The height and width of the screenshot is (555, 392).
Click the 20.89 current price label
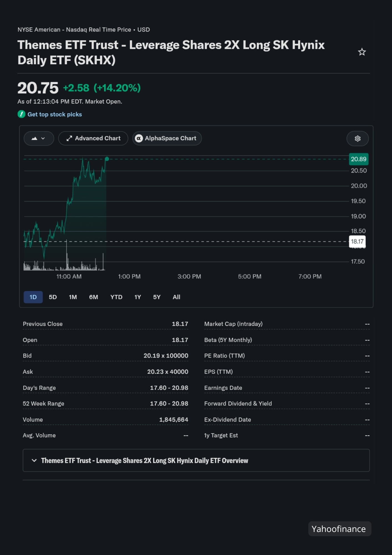(x=358, y=159)
